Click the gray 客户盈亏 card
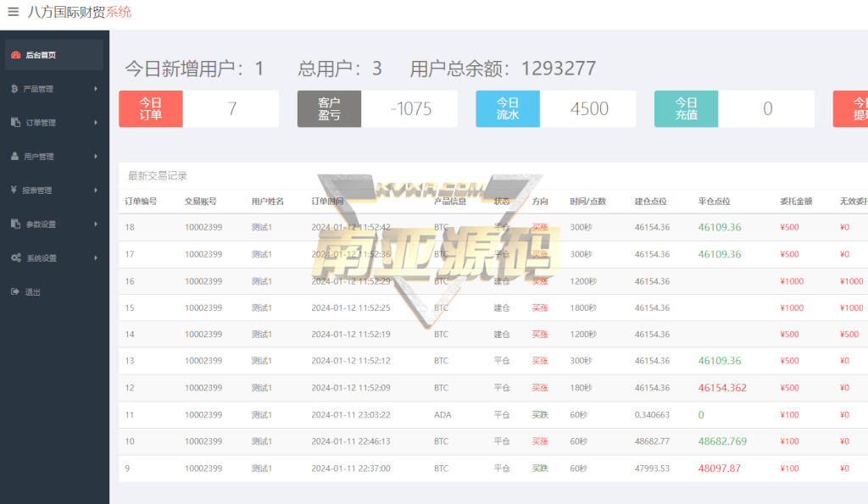 [330, 109]
